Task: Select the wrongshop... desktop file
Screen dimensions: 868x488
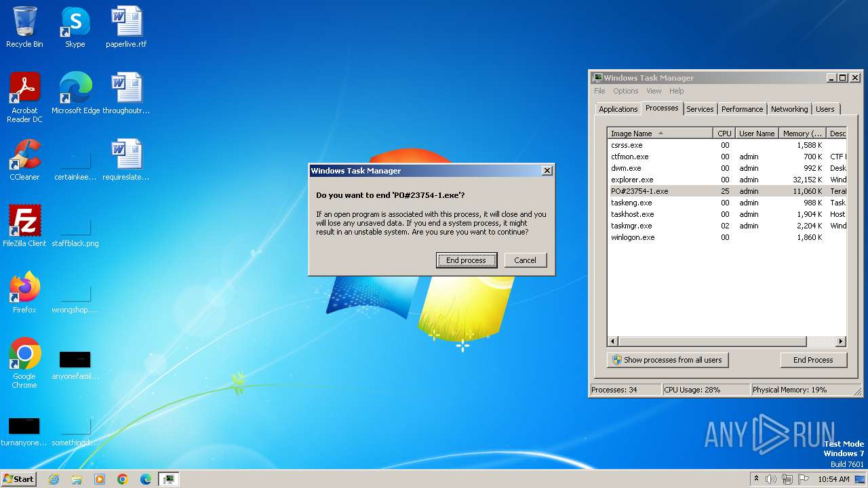Action: 75,299
